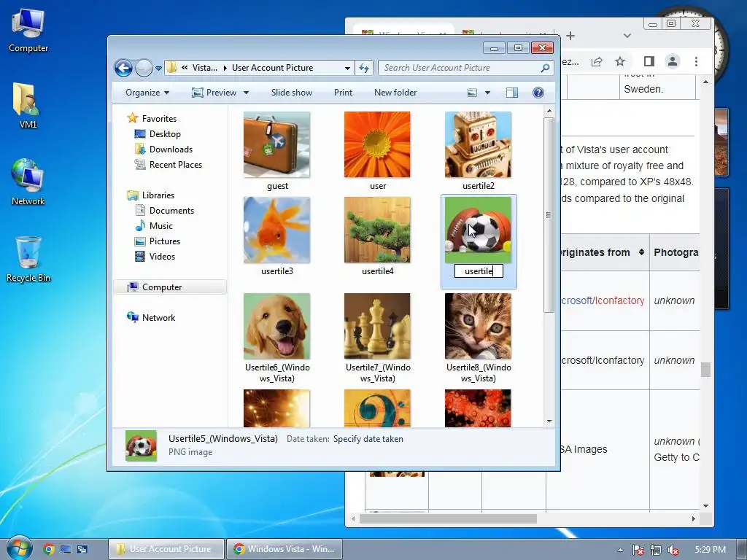Open Desktop in Favorites
Screen dimensions: 747x560
pyautogui.click(x=158, y=134)
